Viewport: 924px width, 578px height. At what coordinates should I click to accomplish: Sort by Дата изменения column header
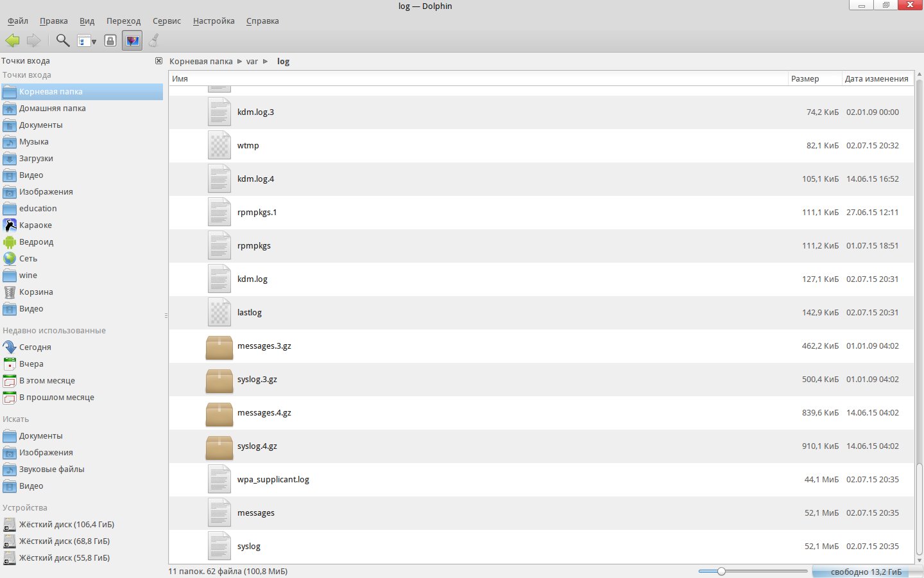pyautogui.click(x=877, y=79)
